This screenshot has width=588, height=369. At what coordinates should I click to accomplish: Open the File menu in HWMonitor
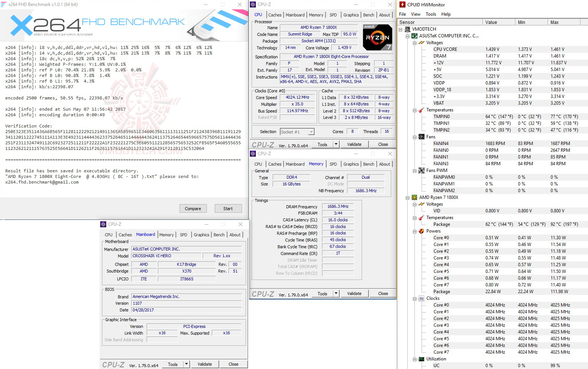[x=402, y=14]
